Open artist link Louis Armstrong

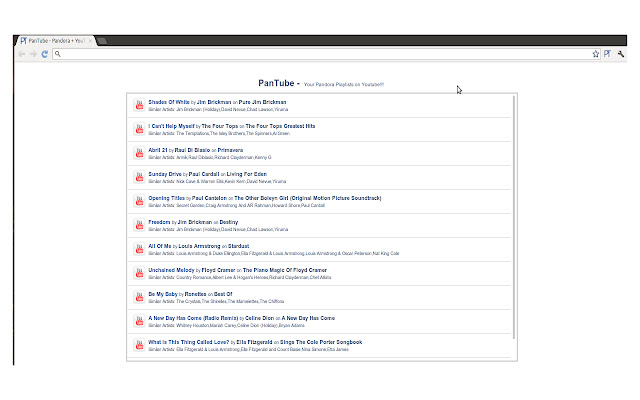(199, 246)
